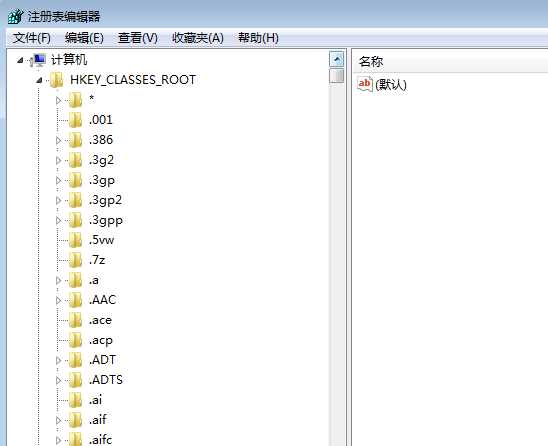Select the .7z key
Image resolution: width=548 pixels, height=446 pixels.
tap(97, 260)
